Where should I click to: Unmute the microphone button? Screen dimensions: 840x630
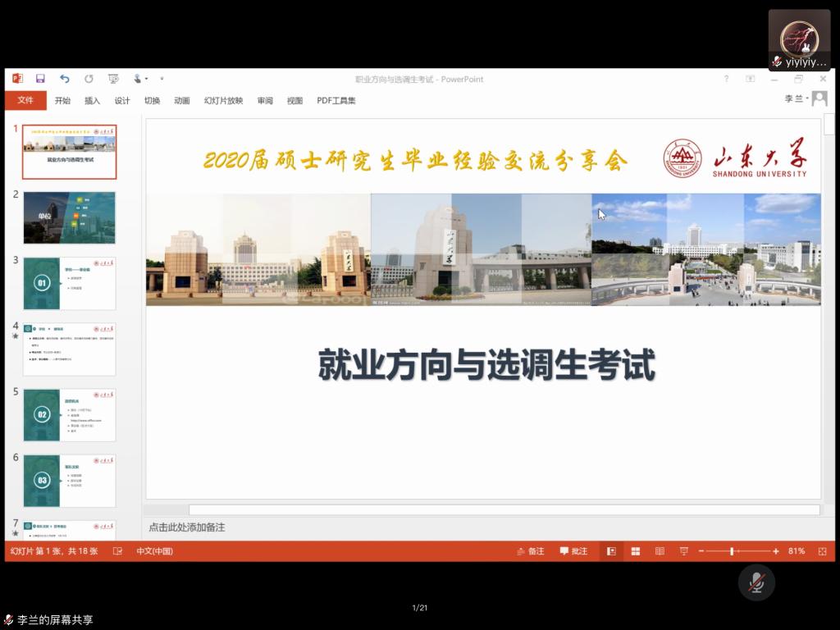point(756,582)
